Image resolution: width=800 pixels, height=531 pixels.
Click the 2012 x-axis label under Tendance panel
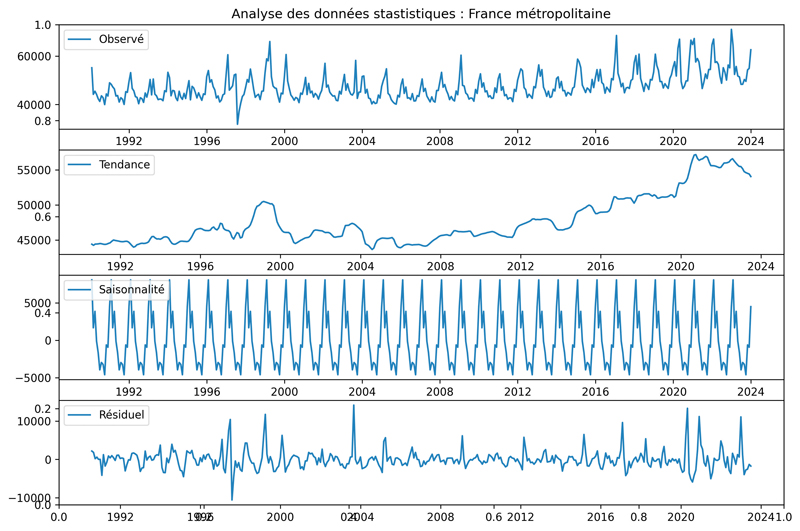[520, 266]
